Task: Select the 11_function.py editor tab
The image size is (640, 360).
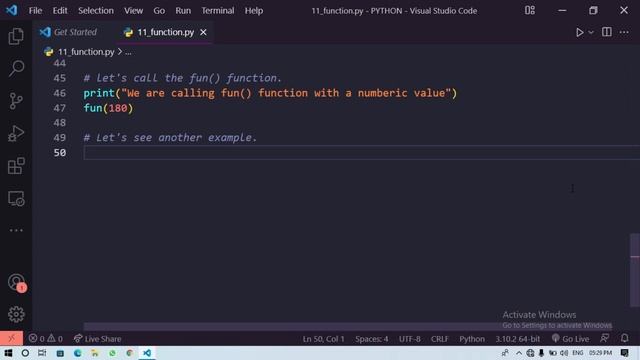Action: click(164, 32)
